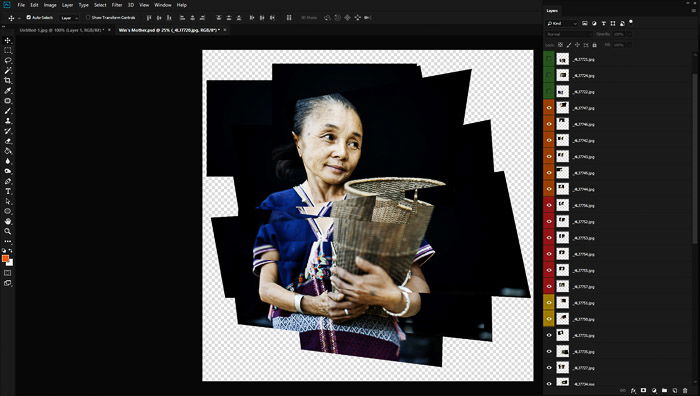Viewport: 700px width, 396px height.
Task: Open the background white color swatch
Action: [x=10, y=263]
